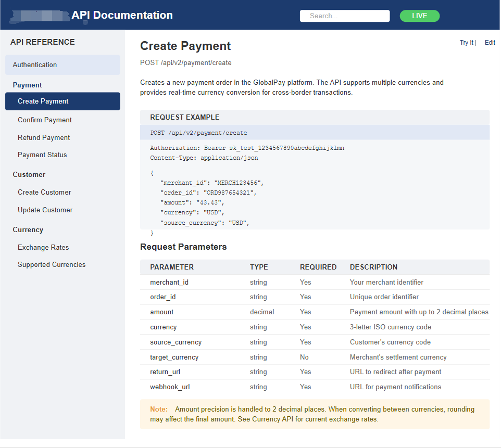Viewport: 501px width, 448px height.
Task: Click the REQUEST EXAMPLE heading
Action: 185,117
